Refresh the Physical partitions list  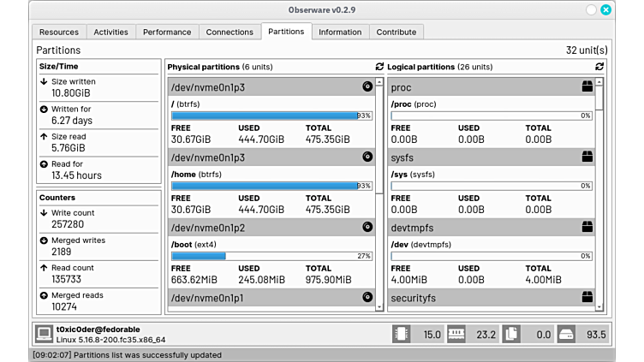pyautogui.click(x=379, y=67)
